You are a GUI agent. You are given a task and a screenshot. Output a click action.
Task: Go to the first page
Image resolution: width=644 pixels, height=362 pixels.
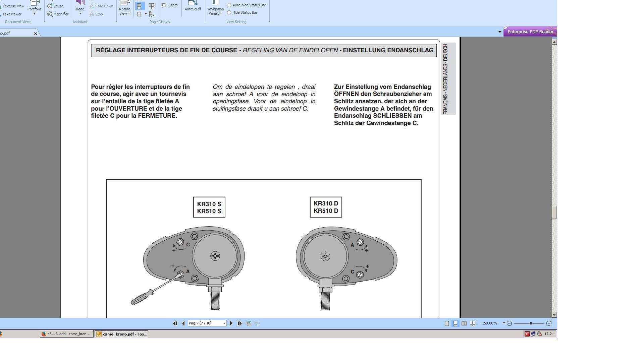175,323
